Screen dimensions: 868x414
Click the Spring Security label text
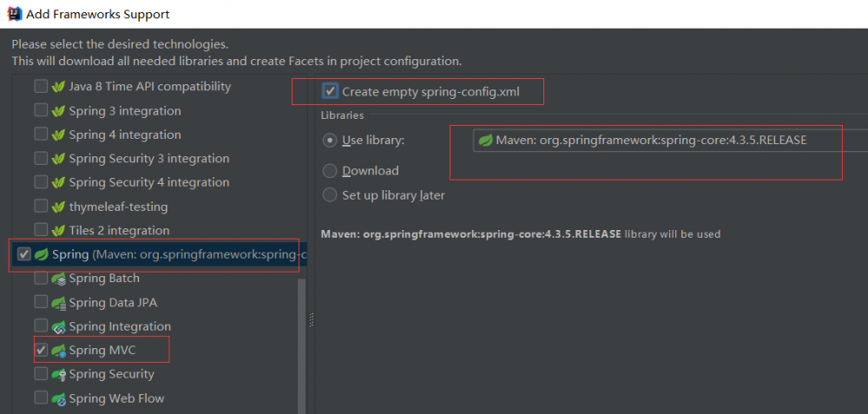pyautogui.click(x=111, y=374)
